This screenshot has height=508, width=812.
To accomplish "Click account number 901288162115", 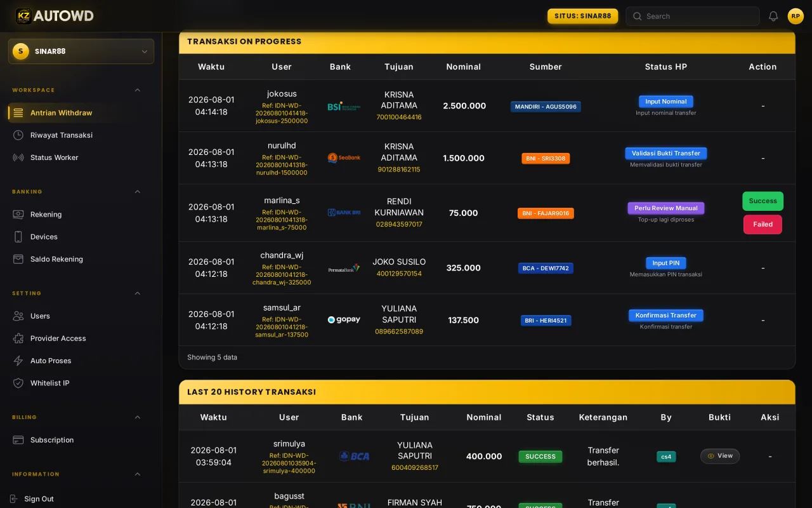I will (x=399, y=170).
